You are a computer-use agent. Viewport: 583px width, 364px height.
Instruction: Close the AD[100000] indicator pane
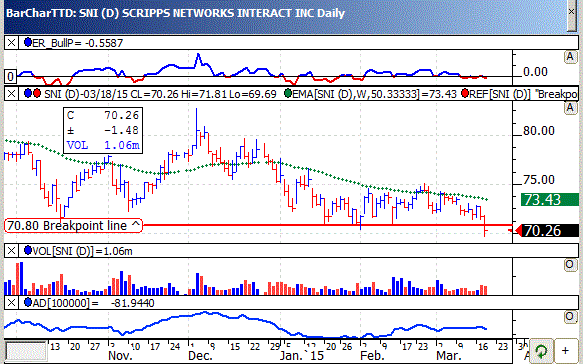tap(11, 303)
